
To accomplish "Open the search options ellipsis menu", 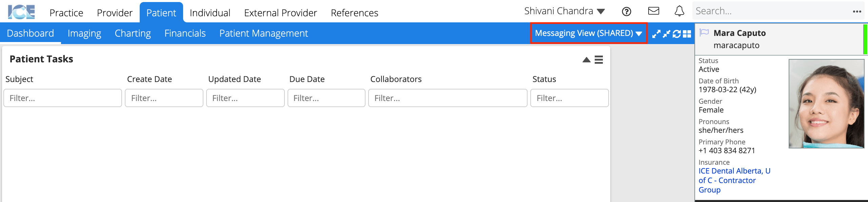I will point(857,12).
